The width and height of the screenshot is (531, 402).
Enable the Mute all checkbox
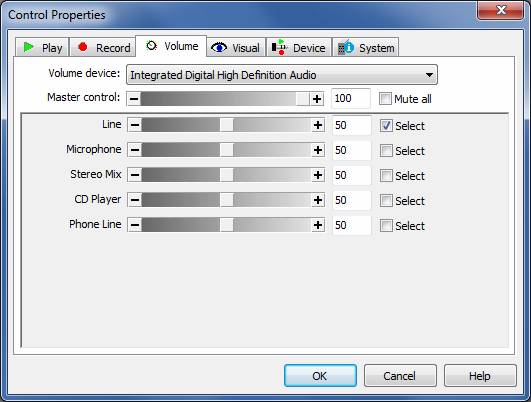click(x=385, y=99)
